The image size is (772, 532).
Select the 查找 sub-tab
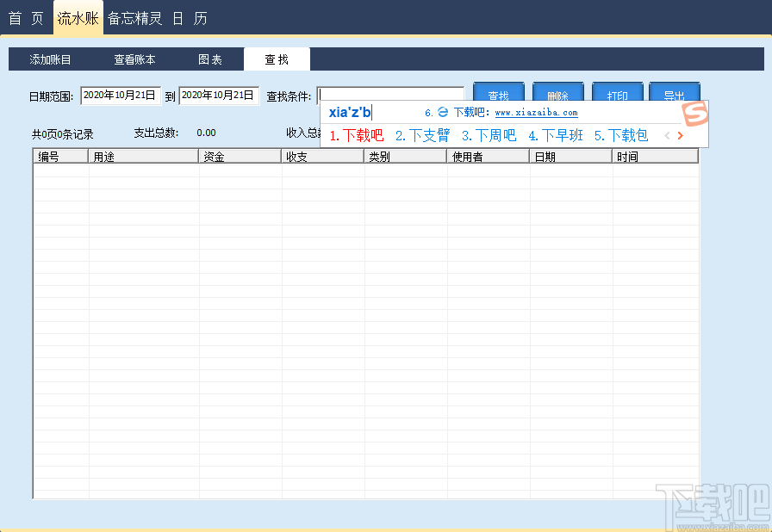(277, 59)
